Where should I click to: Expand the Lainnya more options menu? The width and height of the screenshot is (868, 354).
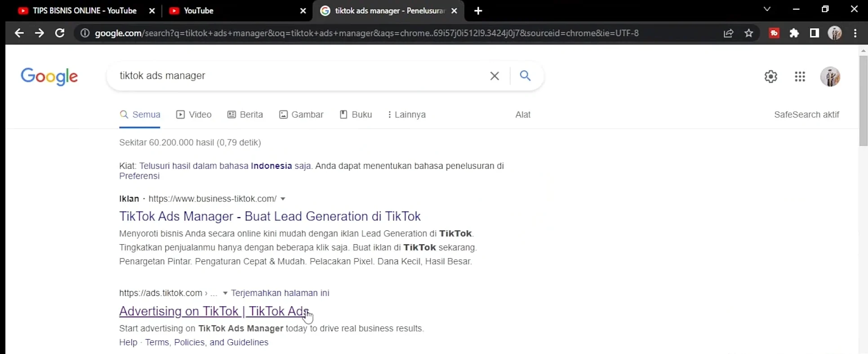click(x=406, y=115)
